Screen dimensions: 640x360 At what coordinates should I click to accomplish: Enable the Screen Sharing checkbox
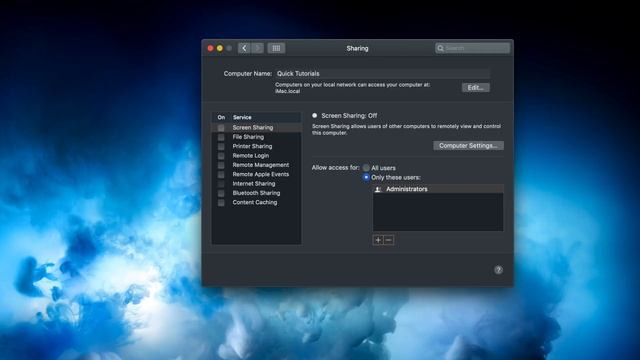click(221, 128)
